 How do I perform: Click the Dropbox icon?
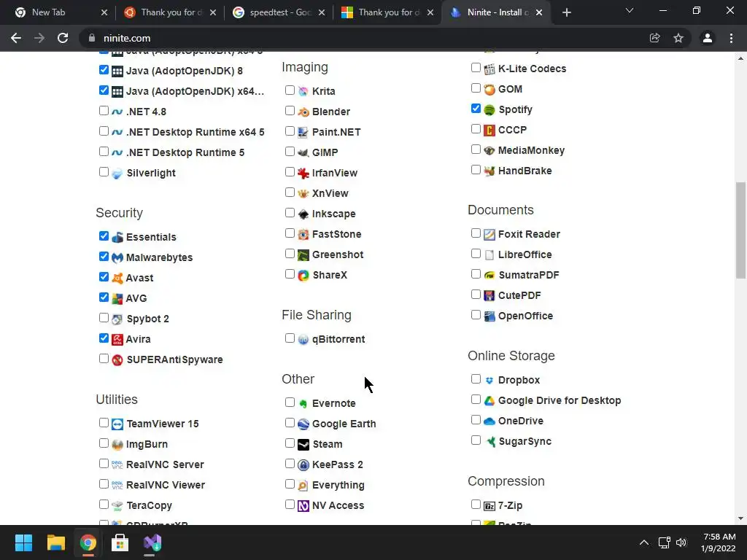coord(489,381)
